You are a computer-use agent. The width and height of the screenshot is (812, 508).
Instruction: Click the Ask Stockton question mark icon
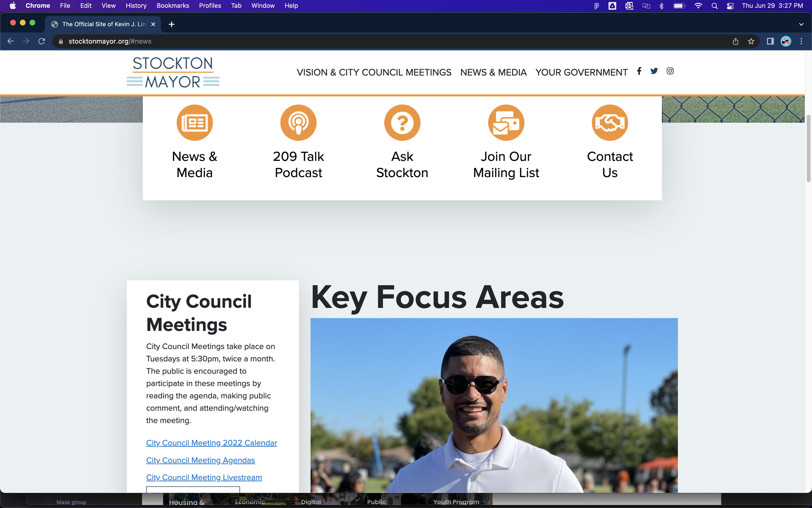click(x=402, y=123)
